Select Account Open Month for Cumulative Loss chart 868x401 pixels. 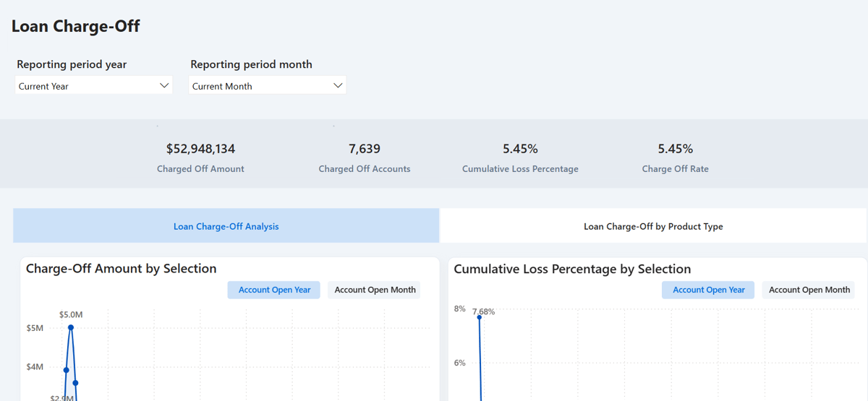point(809,290)
